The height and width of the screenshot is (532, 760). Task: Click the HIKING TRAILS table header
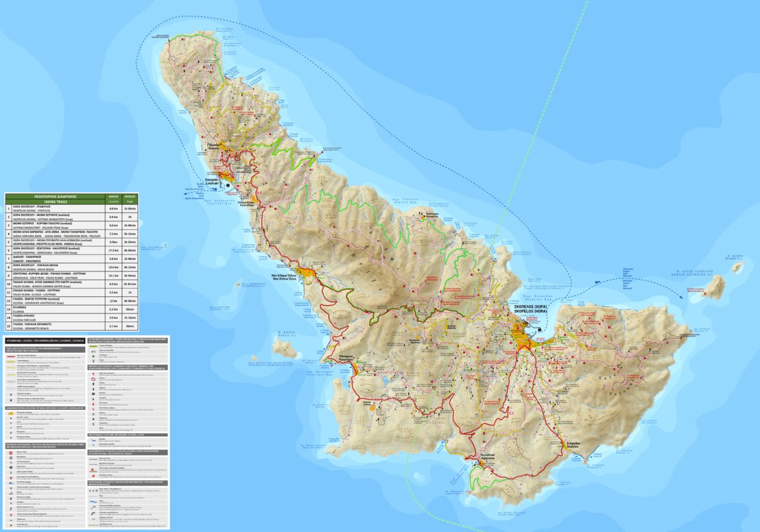tap(56, 202)
